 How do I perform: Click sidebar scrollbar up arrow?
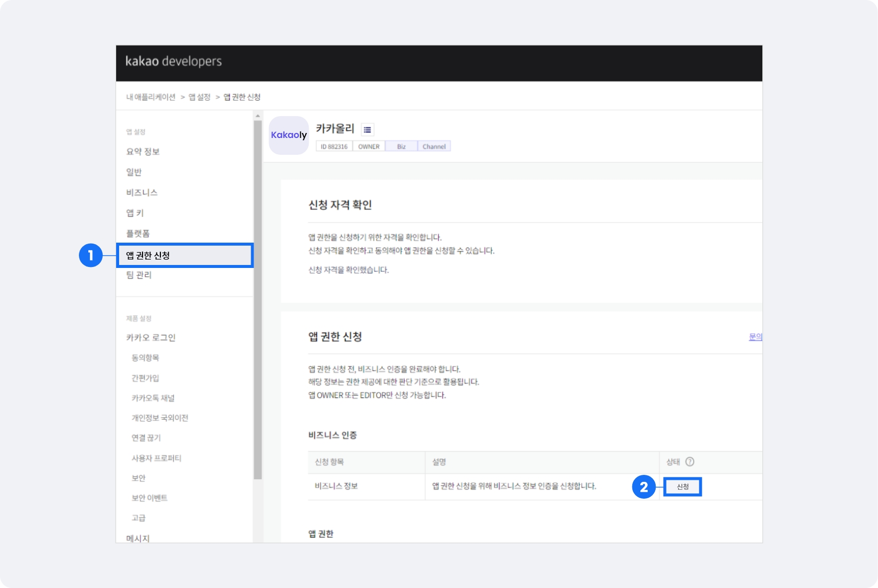coord(258,116)
